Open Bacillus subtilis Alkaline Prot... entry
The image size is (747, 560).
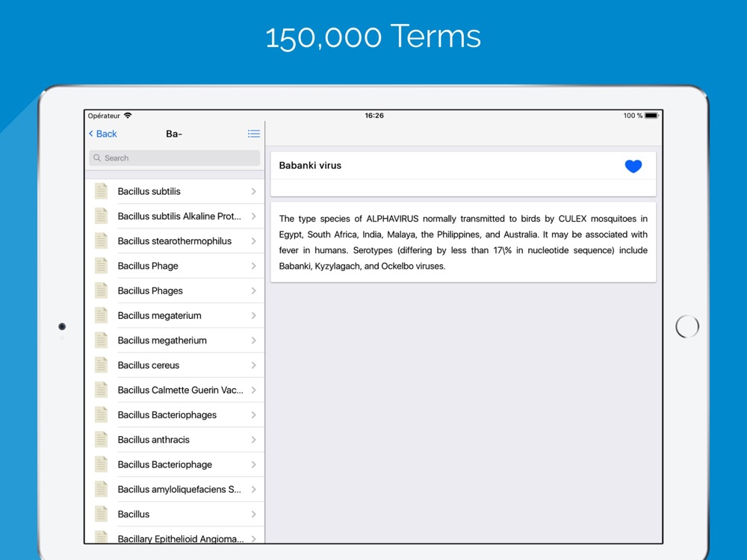(174, 217)
